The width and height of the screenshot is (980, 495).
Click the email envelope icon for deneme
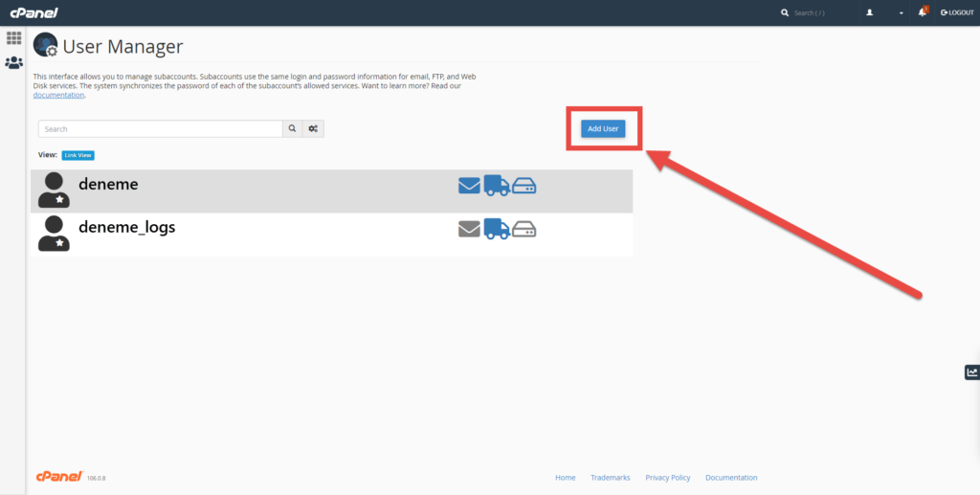pos(469,186)
